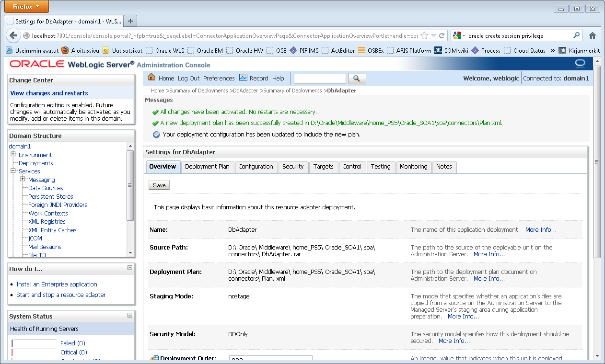Viewport: 605px width, 364px height.
Task: Click the domain1 root tree node
Action: coord(20,146)
